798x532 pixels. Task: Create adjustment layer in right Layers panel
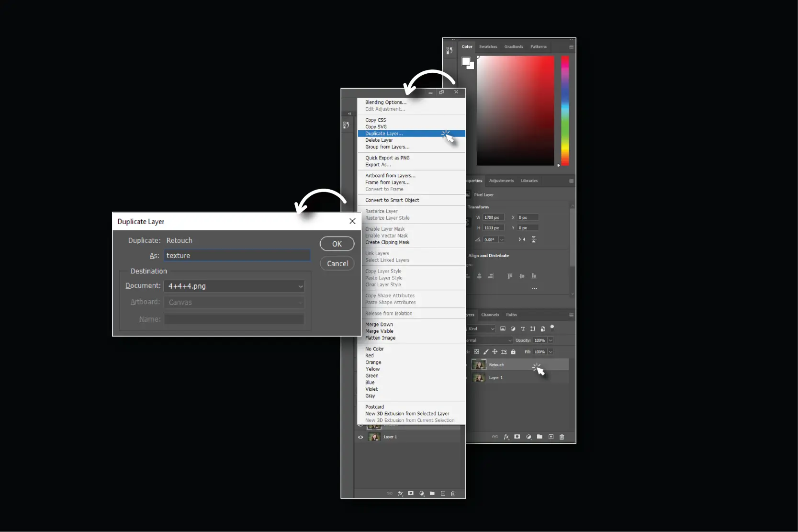[528, 437]
